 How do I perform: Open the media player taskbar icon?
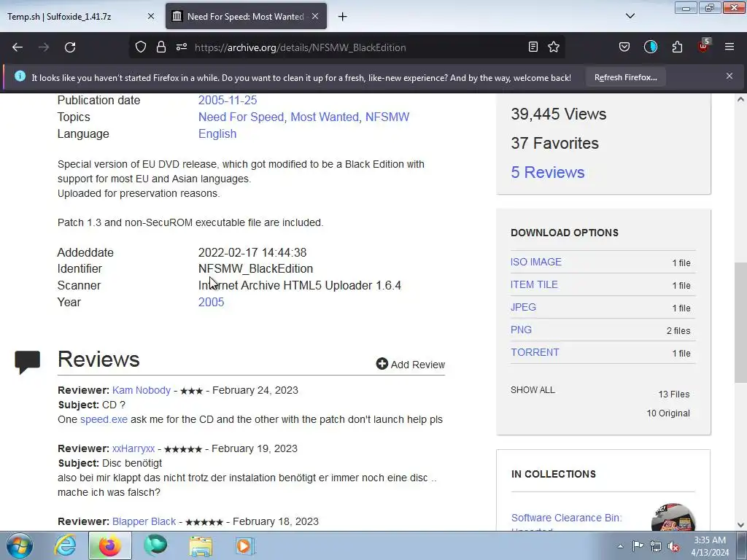pyautogui.click(x=245, y=545)
